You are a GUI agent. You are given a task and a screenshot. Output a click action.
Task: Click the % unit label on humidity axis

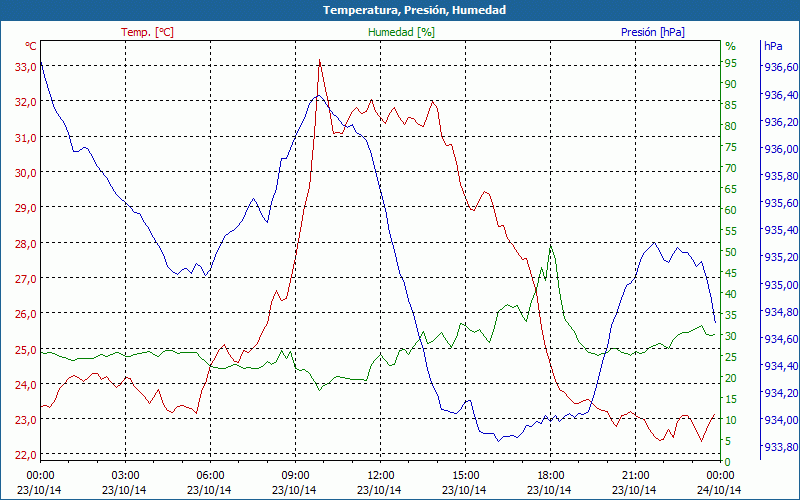pyautogui.click(x=731, y=46)
